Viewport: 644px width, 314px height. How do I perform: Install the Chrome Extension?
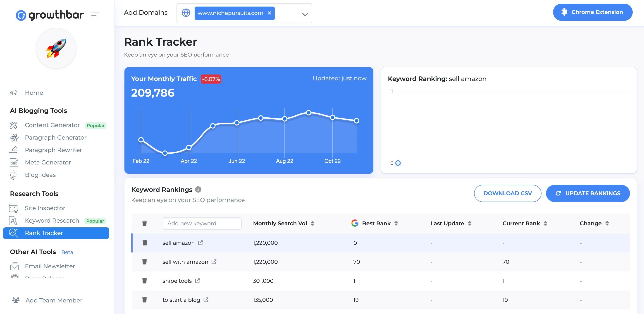click(592, 12)
